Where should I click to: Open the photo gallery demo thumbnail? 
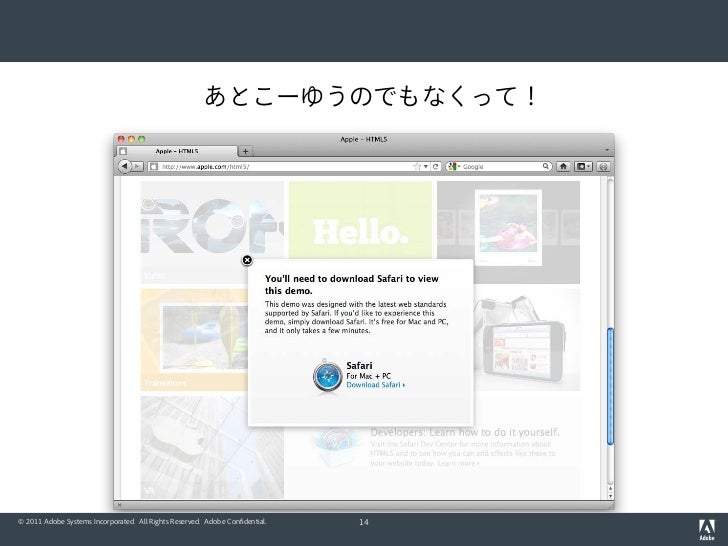click(x=508, y=232)
